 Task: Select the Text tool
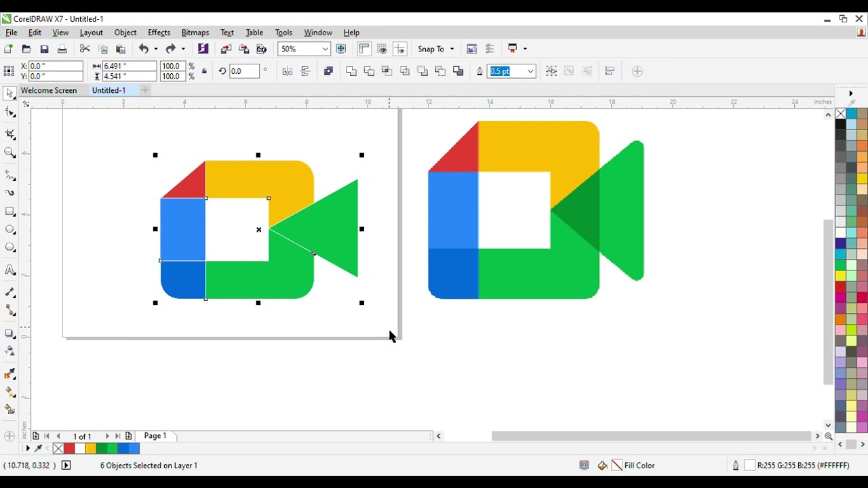point(9,270)
